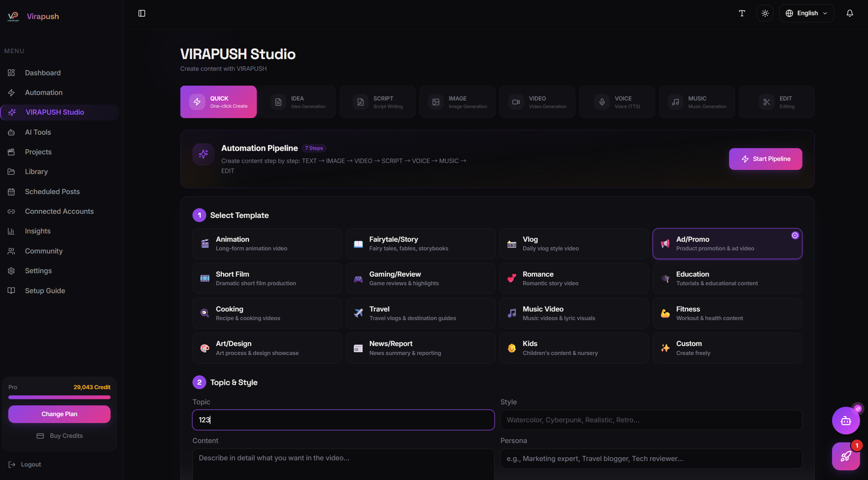Select the SCRIPT Script Writing tool
This screenshot has width=868, height=480.
(x=377, y=102)
